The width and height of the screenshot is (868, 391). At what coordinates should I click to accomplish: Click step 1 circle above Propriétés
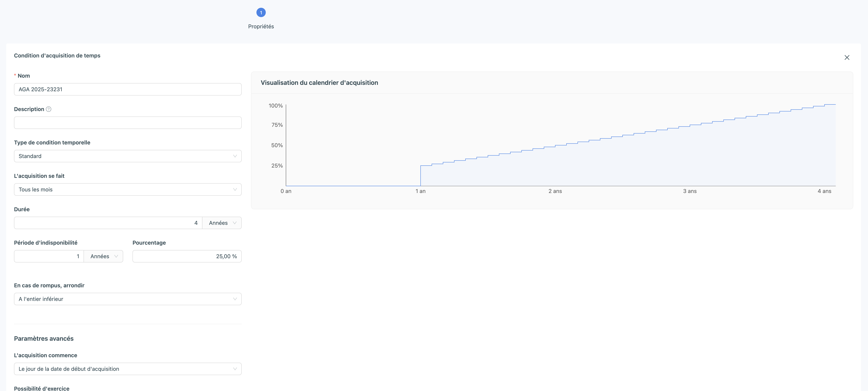click(x=261, y=13)
